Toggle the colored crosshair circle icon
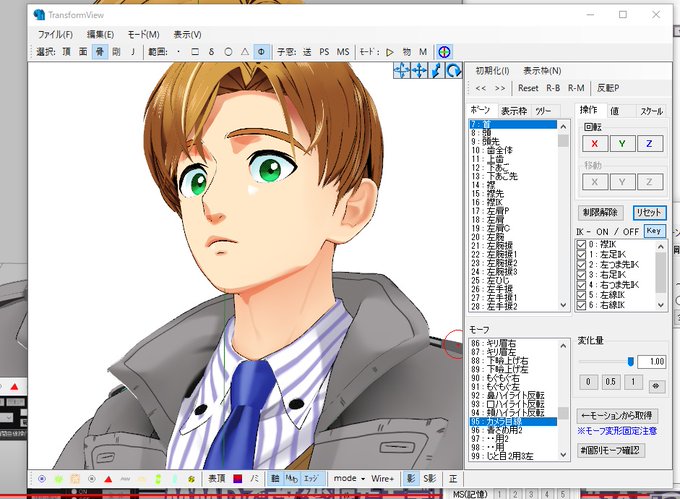680x499 pixels. (x=444, y=52)
